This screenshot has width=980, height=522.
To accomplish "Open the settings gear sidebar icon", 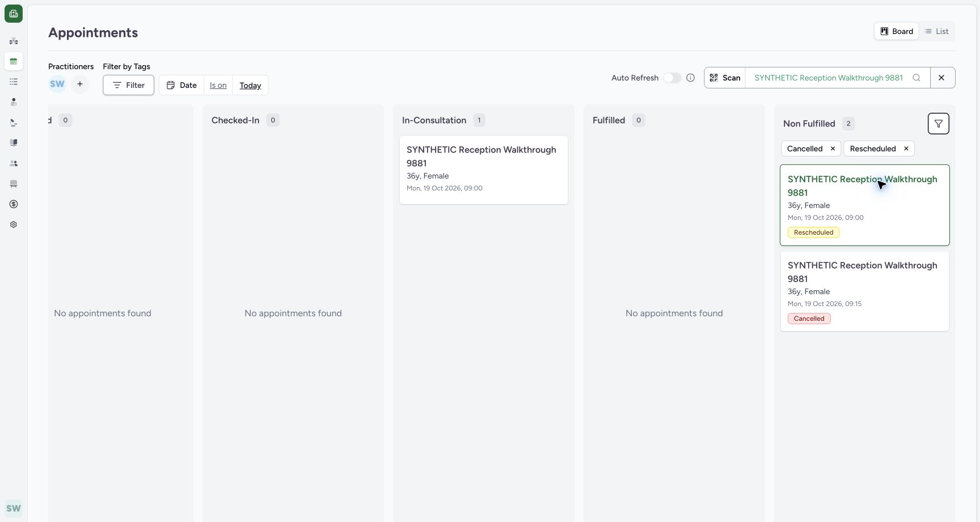I will pyautogui.click(x=14, y=224).
